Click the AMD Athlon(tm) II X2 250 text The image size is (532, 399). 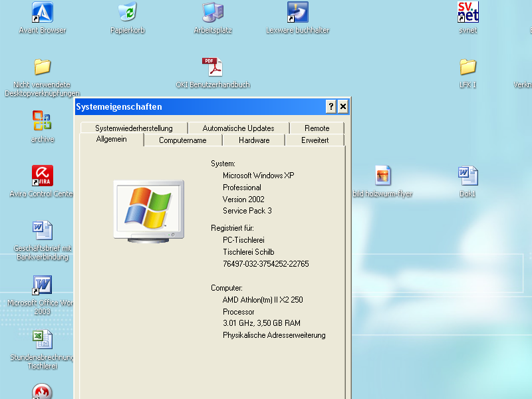click(263, 300)
